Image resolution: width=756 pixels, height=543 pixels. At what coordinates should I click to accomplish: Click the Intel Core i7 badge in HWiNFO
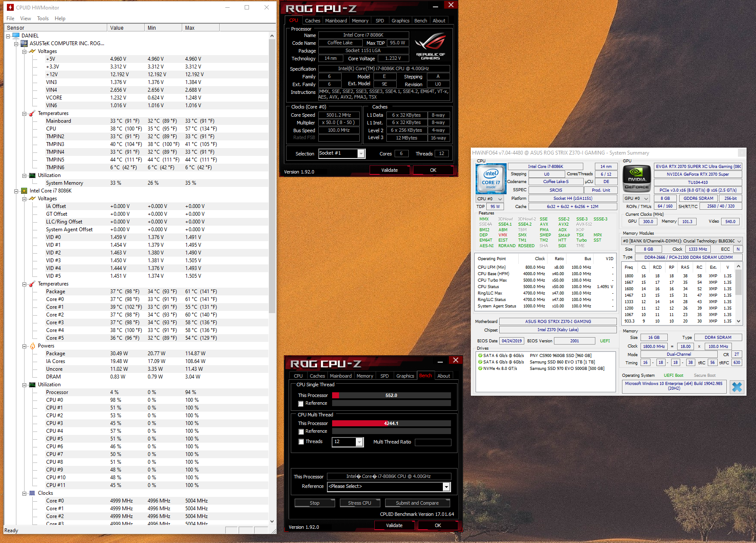click(x=491, y=178)
